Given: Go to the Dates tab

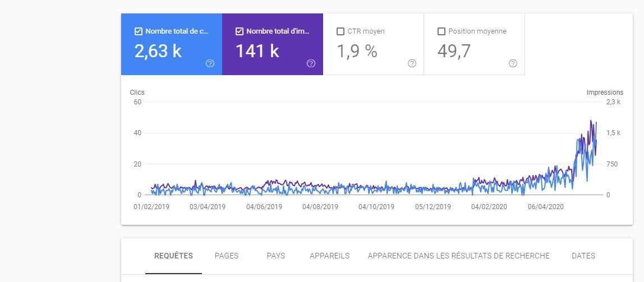Looking at the screenshot, I should pyautogui.click(x=583, y=256).
